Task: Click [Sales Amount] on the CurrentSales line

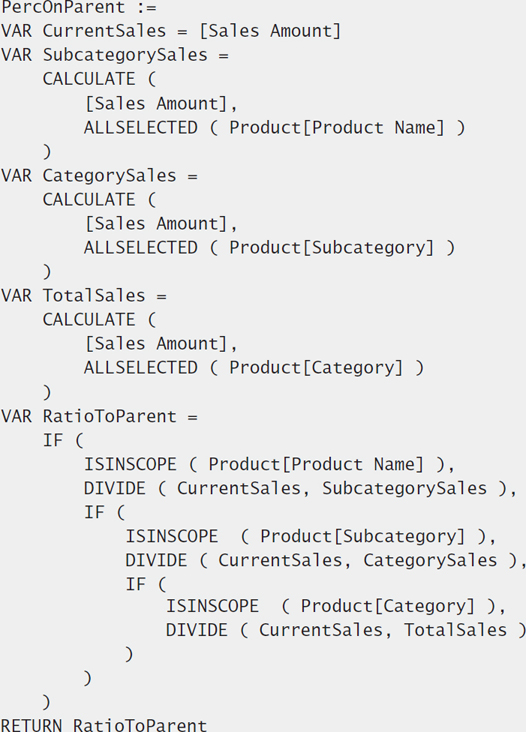Action: 270,31
